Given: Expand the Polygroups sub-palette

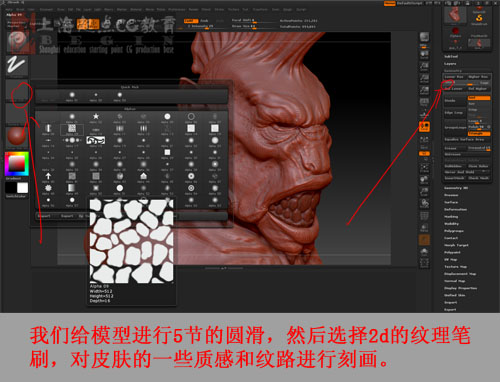Looking at the screenshot, I should coord(453,231).
